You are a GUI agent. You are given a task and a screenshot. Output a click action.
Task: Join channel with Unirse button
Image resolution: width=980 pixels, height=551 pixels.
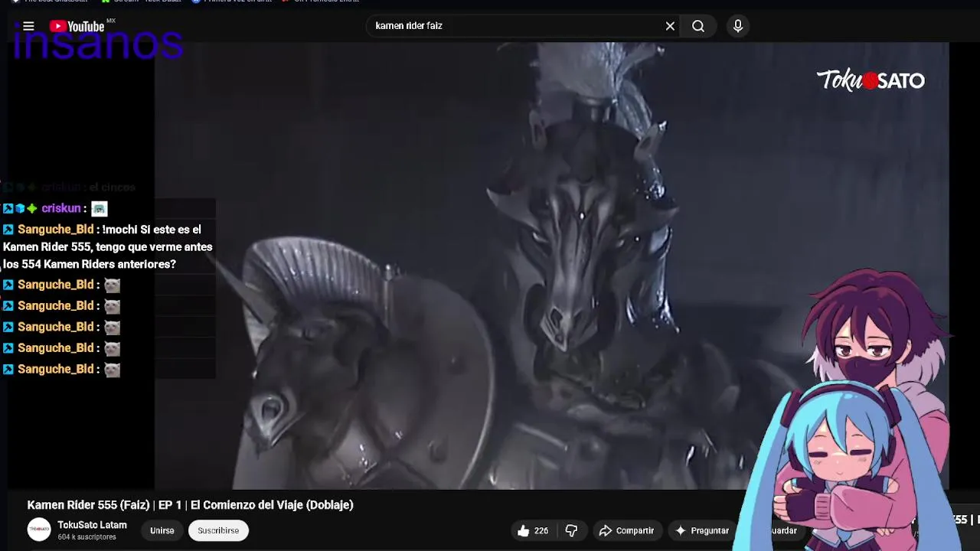(x=162, y=530)
